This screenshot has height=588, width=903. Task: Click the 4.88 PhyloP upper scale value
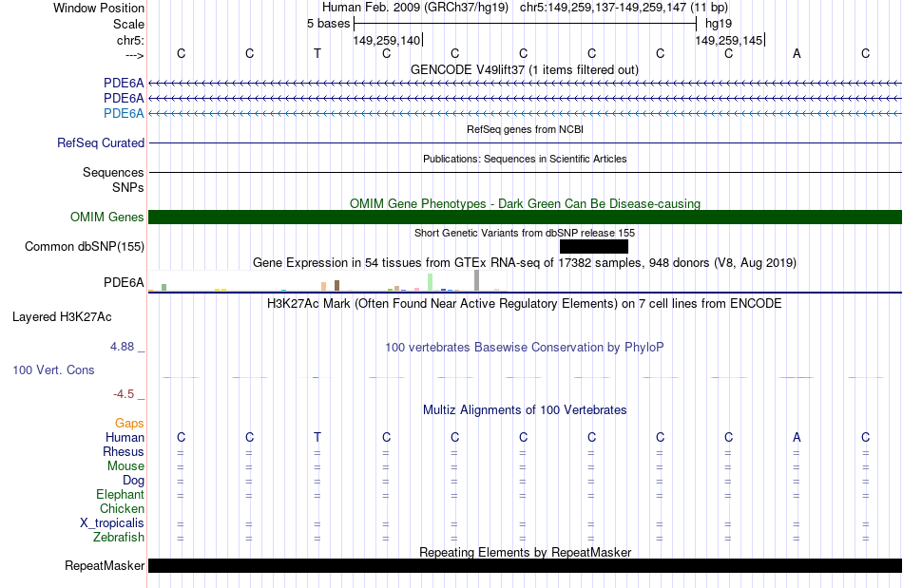pos(122,347)
